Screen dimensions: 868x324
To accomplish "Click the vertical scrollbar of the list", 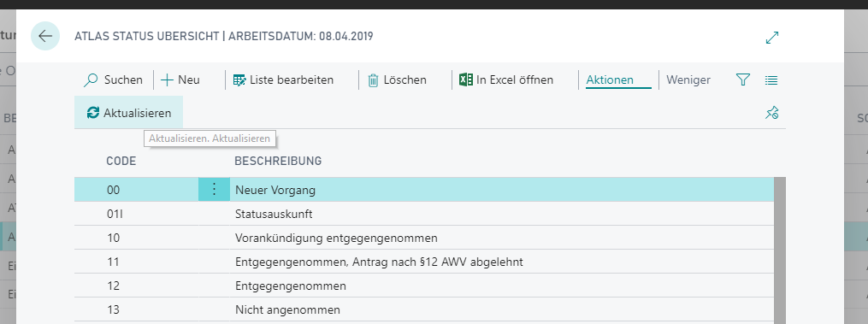I will [x=780, y=250].
